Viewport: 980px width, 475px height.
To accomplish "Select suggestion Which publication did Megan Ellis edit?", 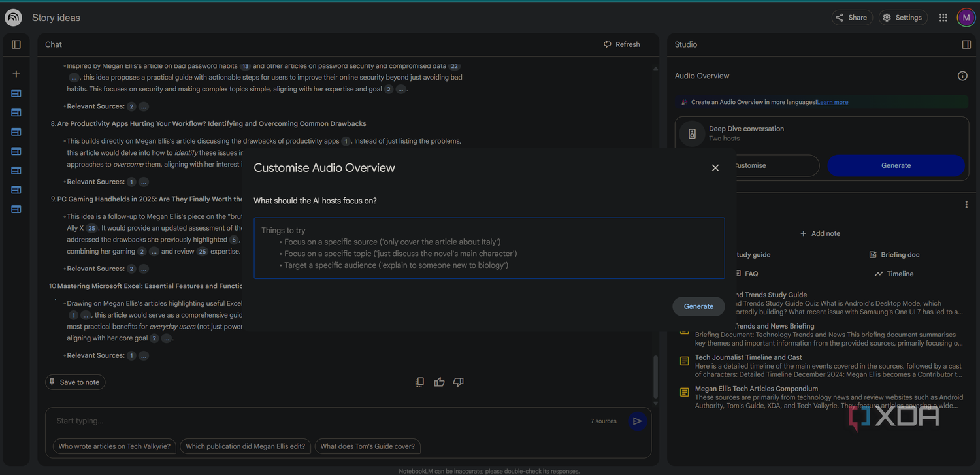I will point(245,446).
